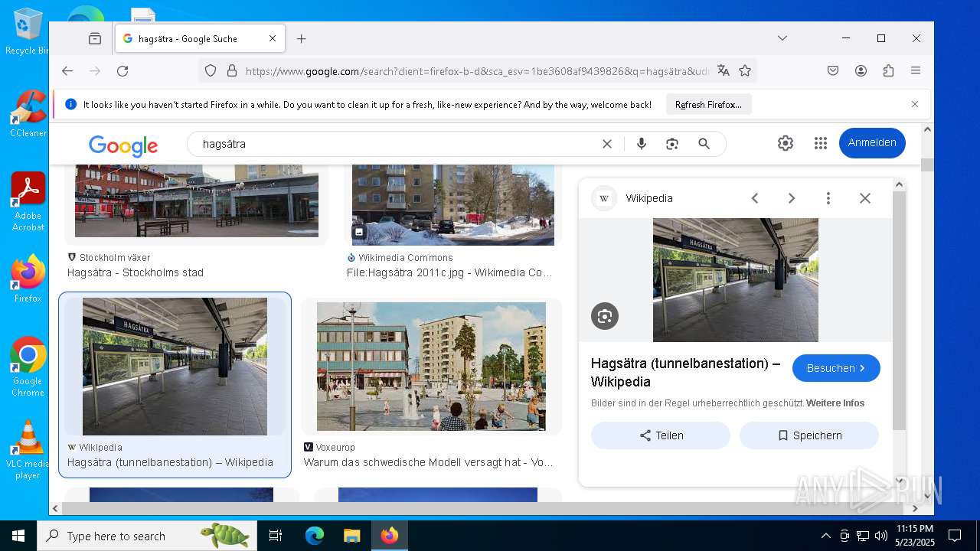Click the volume speaker tray icon
The width and height of the screenshot is (980, 551).
[x=881, y=536]
